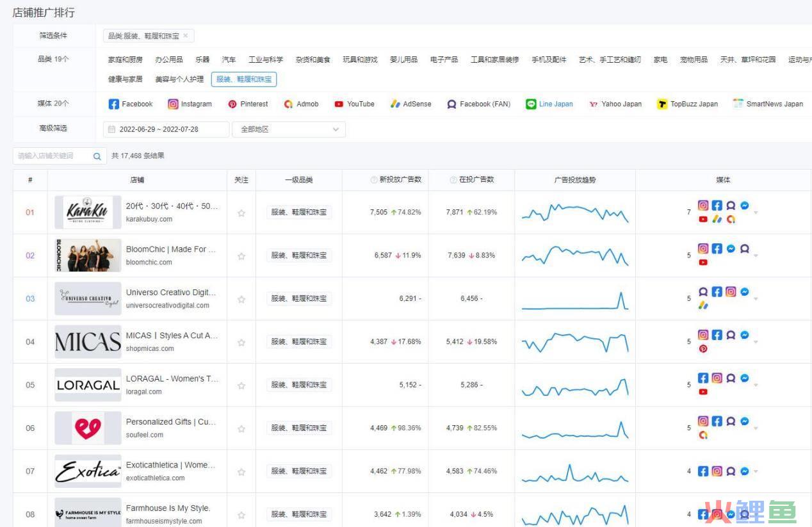Click Messenger icon in exoticathletica.com row

(x=745, y=471)
